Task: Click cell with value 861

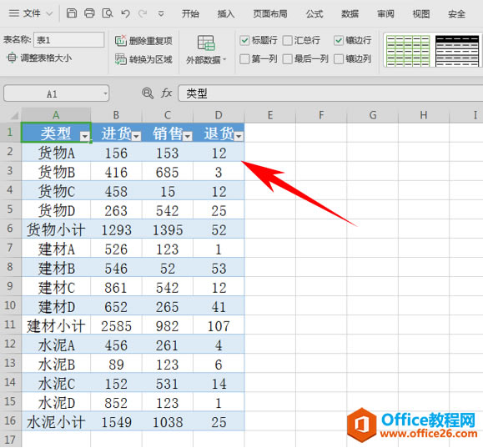Action: coord(116,287)
